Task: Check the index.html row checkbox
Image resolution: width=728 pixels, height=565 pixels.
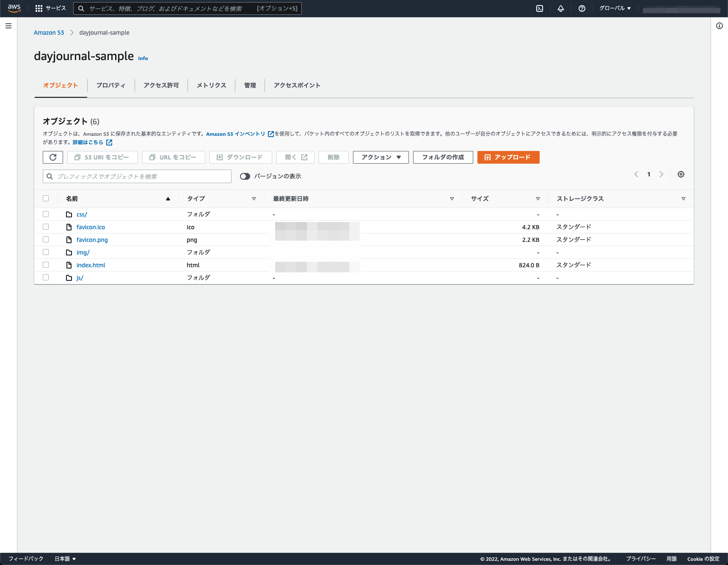Action: (46, 265)
